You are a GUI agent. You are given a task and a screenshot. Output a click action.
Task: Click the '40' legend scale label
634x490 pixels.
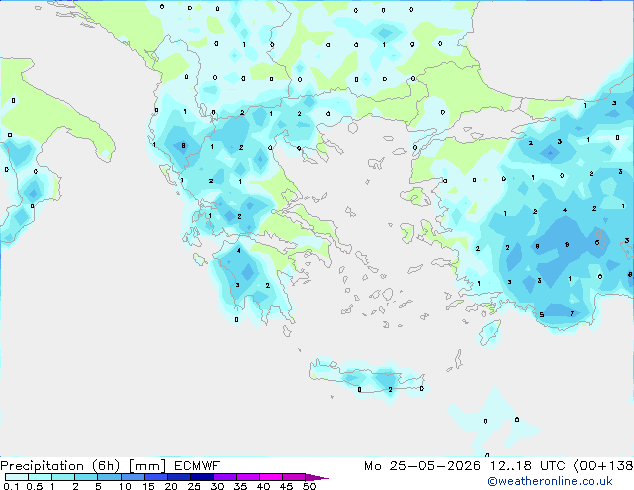point(263,486)
